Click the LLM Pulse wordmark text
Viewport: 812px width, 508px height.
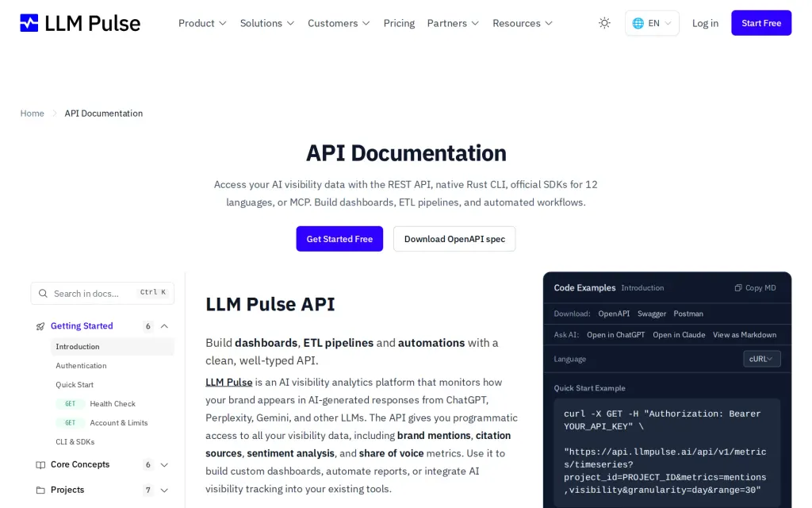pyautogui.click(x=93, y=23)
